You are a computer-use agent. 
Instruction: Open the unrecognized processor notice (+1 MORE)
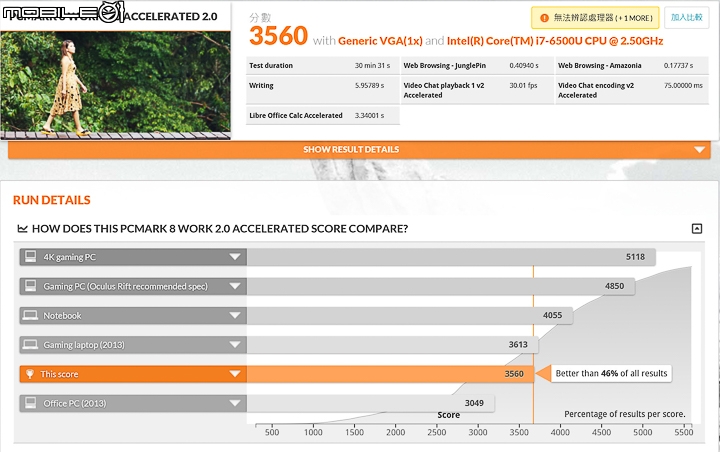click(x=595, y=18)
